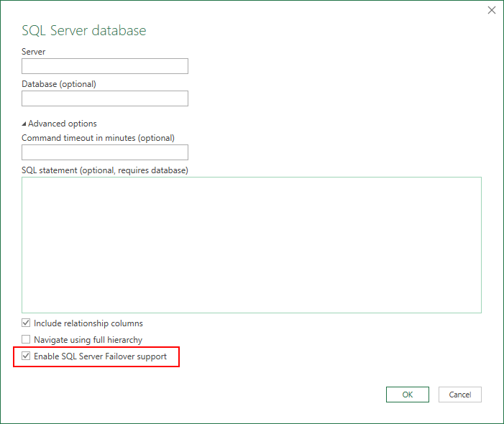Click inside the SQL statement text area
This screenshot has height=424, width=504.
(x=252, y=245)
